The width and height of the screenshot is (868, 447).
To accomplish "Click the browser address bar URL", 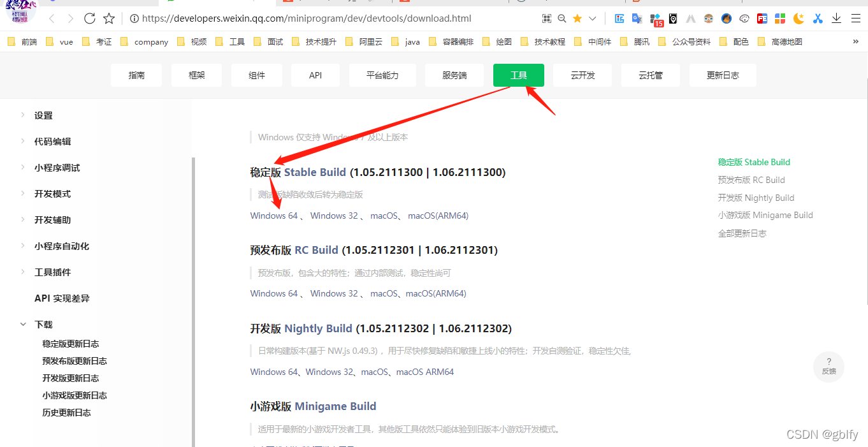I will pos(307,18).
